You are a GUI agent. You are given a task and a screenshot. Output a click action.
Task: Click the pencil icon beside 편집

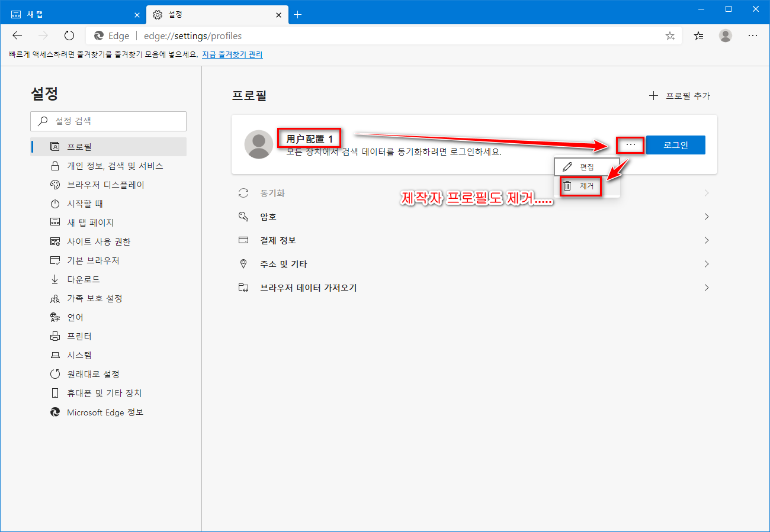567,167
